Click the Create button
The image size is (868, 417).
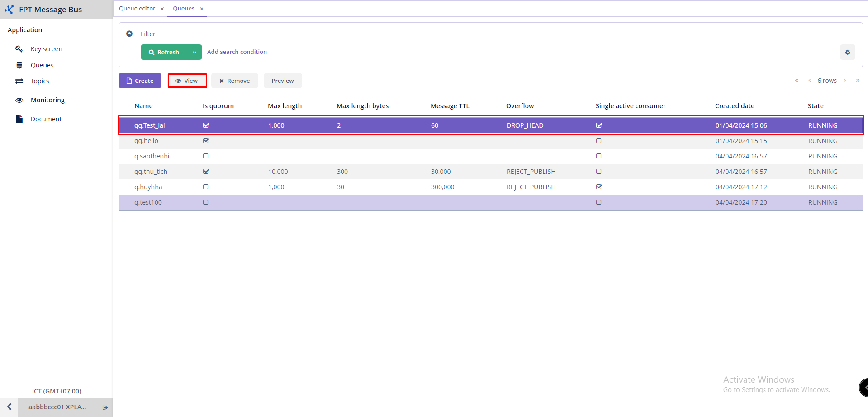(140, 81)
